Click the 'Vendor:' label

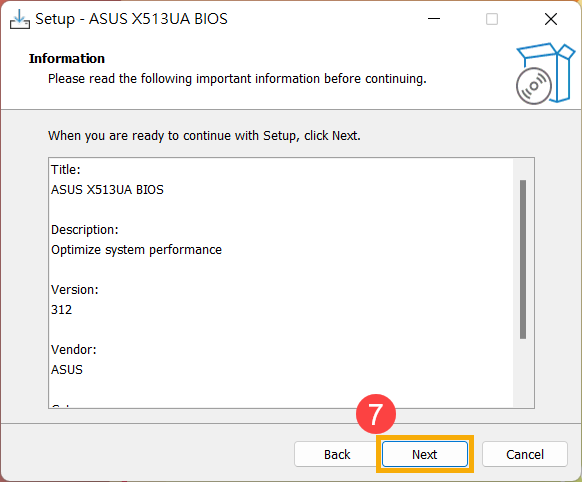(x=73, y=350)
